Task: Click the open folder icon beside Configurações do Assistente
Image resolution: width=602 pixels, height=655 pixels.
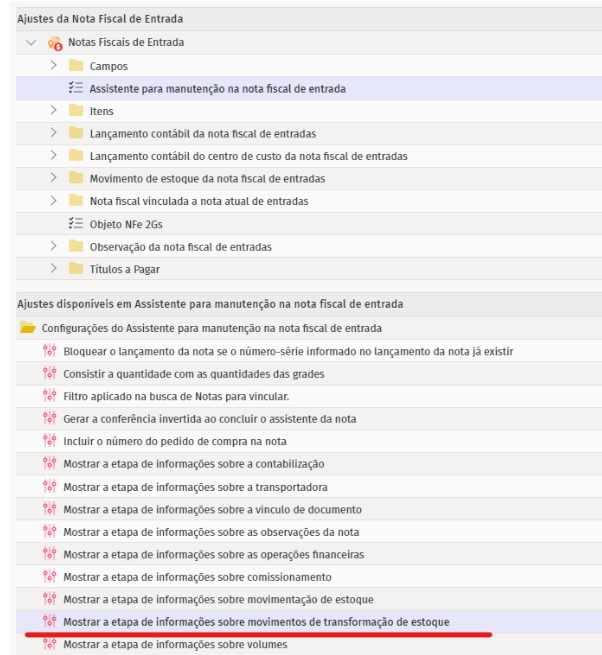Action: tap(28, 328)
